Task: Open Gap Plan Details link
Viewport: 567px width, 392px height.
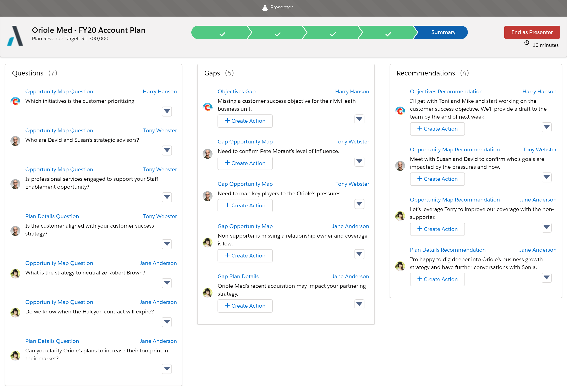Action: (238, 276)
